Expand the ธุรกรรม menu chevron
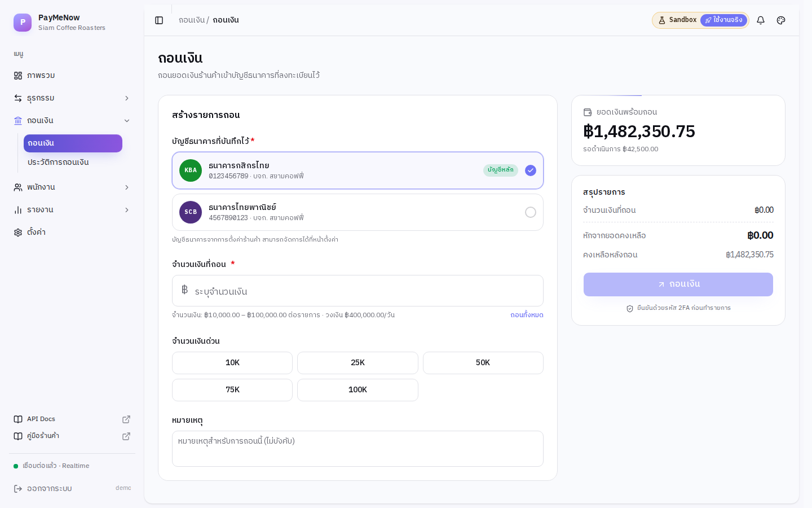 click(127, 98)
